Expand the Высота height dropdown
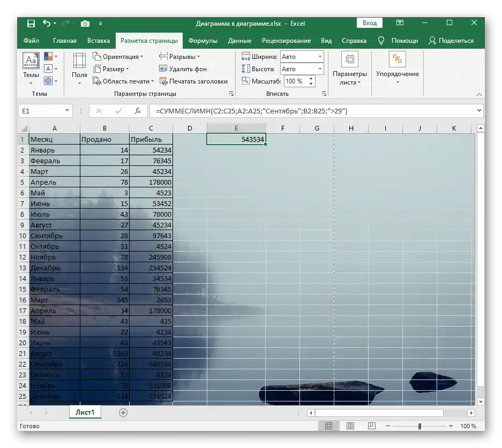Viewport: 502px width, 448px height. [x=320, y=69]
